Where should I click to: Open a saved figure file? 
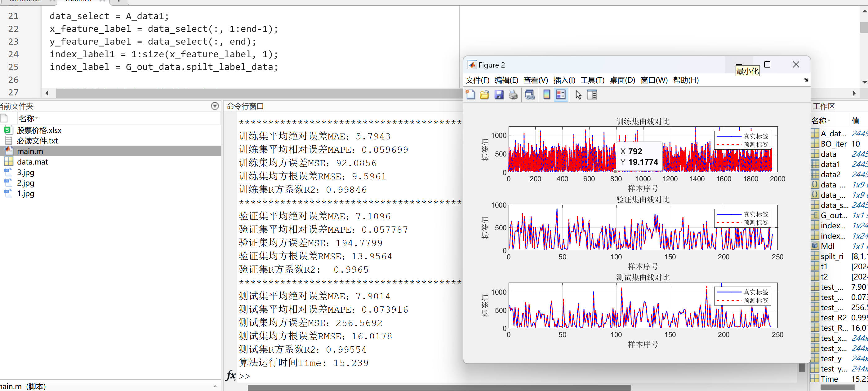484,94
